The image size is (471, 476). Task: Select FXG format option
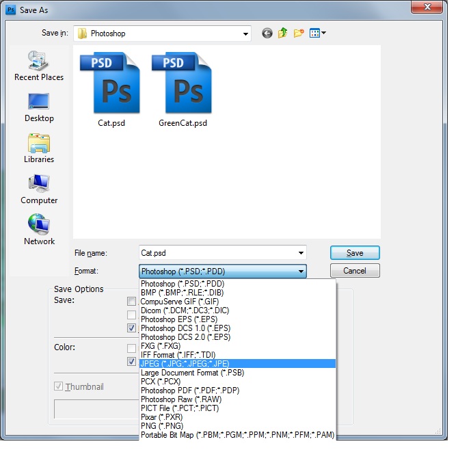pyautogui.click(x=237, y=346)
